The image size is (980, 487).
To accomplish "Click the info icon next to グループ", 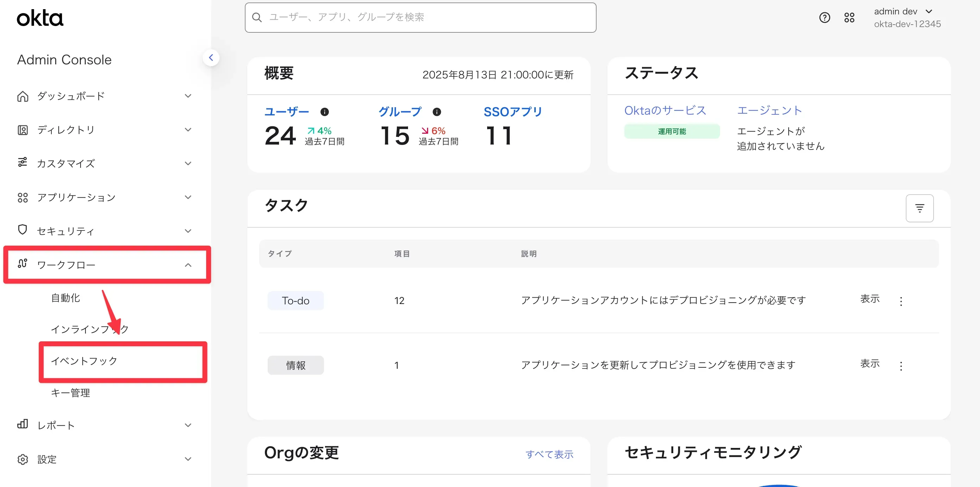I will (437, 112).
